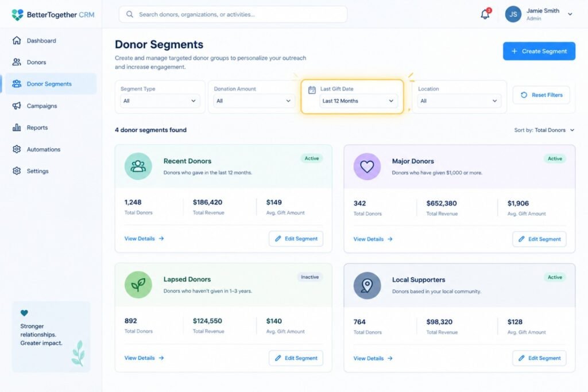Viewport: 588px width, 392px height.
Task: Click the $186,420 total revenue value
Action: tap(207, 203)
